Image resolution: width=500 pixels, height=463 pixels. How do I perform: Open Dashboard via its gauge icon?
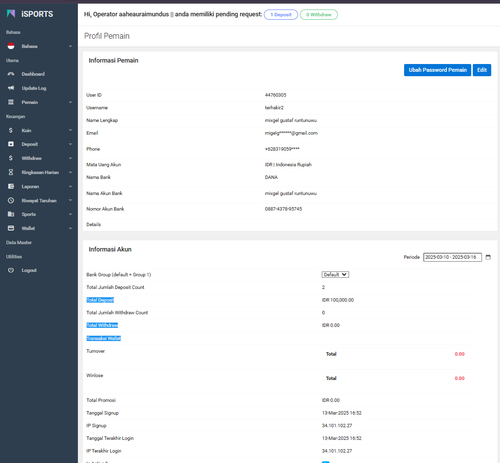point(11,74)
